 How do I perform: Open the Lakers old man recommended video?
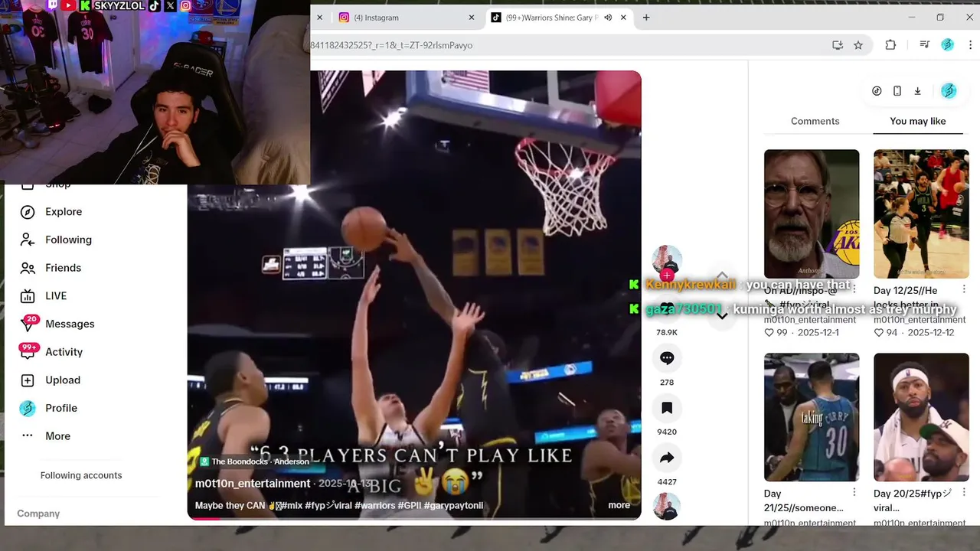click(812, 214)
